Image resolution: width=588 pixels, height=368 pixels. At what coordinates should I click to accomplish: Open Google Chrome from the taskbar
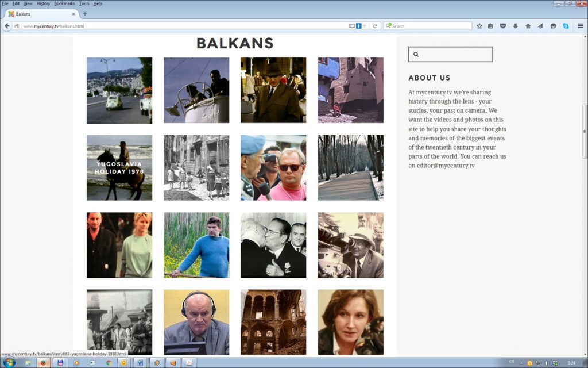coord(108,363)
